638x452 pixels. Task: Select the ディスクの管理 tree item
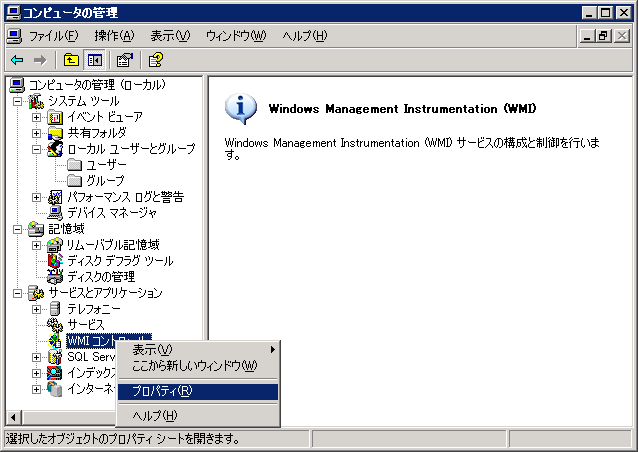(101, 277)
